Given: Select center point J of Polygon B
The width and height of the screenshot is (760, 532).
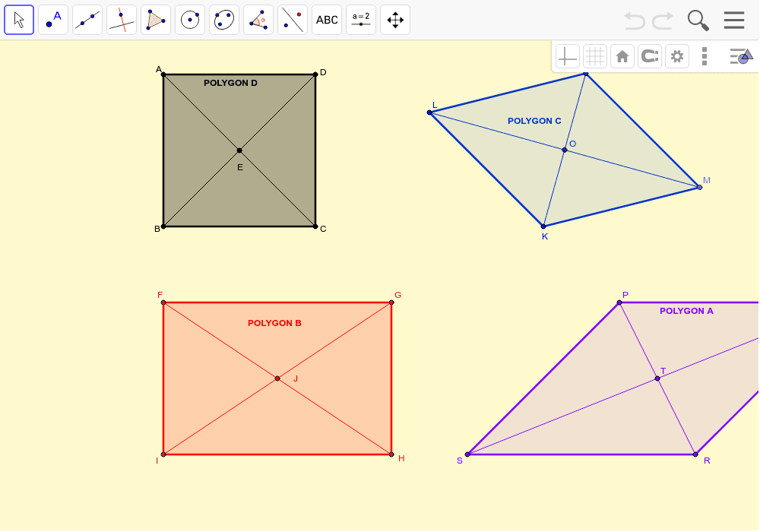Looking at the screenshot, I should click(x=277, y=378).
